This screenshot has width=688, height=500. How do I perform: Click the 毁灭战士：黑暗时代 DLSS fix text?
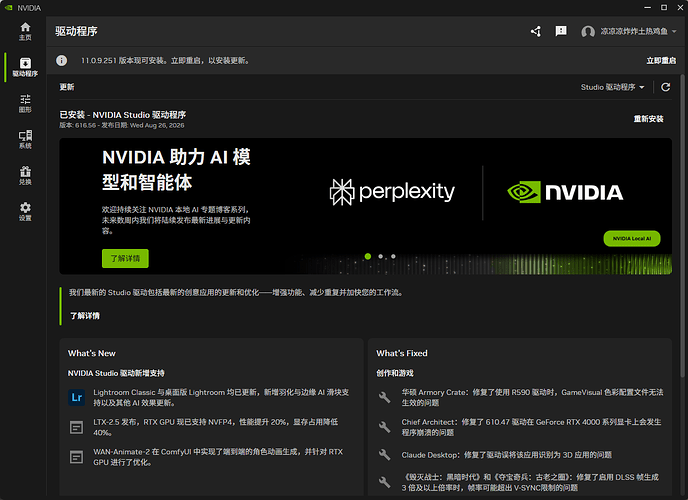(530, 482)
